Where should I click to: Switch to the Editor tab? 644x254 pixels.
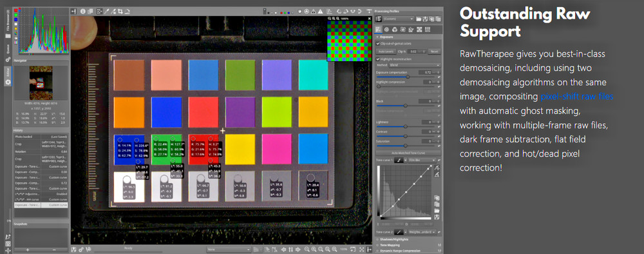[8, 76]
